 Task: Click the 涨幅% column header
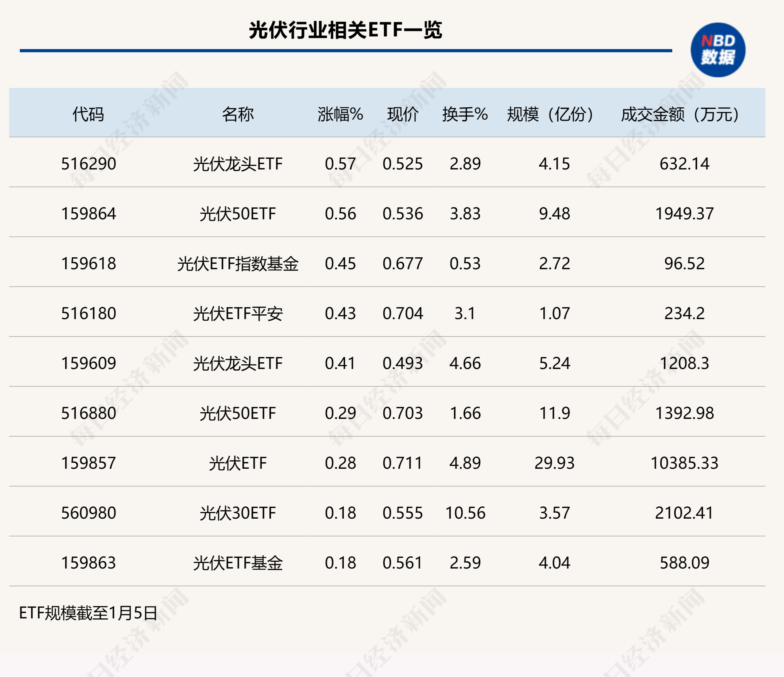pos(340,114)
